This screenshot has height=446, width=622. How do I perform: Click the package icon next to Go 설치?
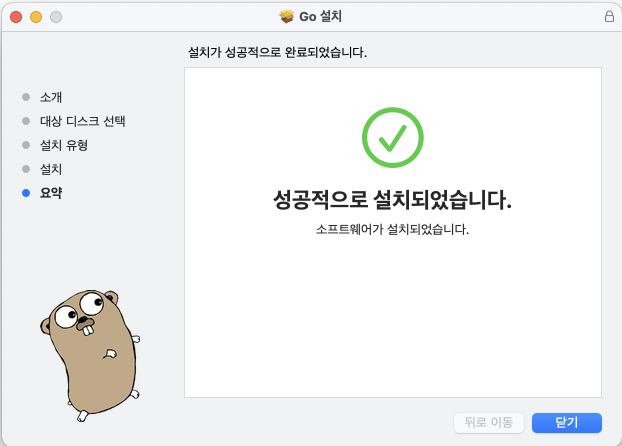[x=287, y=16]
